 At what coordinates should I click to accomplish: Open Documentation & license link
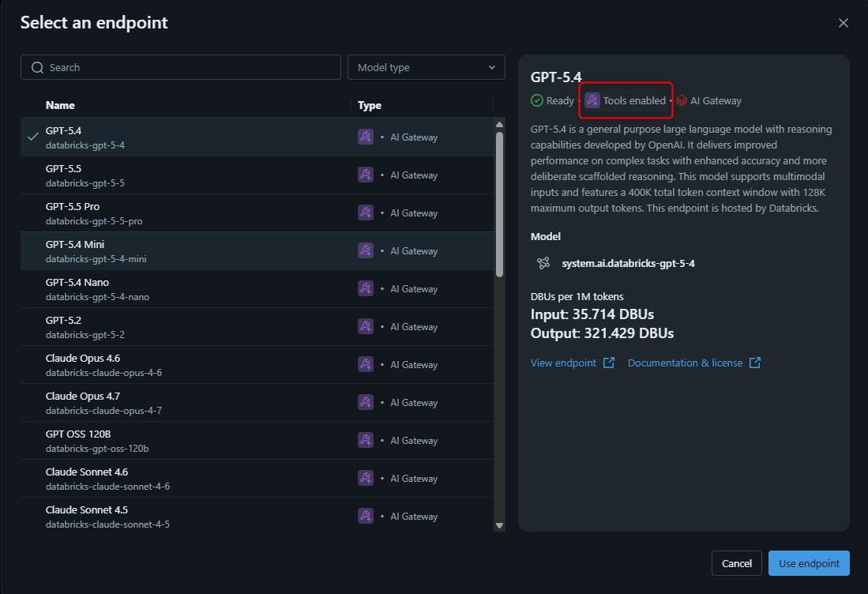[685, 363]
